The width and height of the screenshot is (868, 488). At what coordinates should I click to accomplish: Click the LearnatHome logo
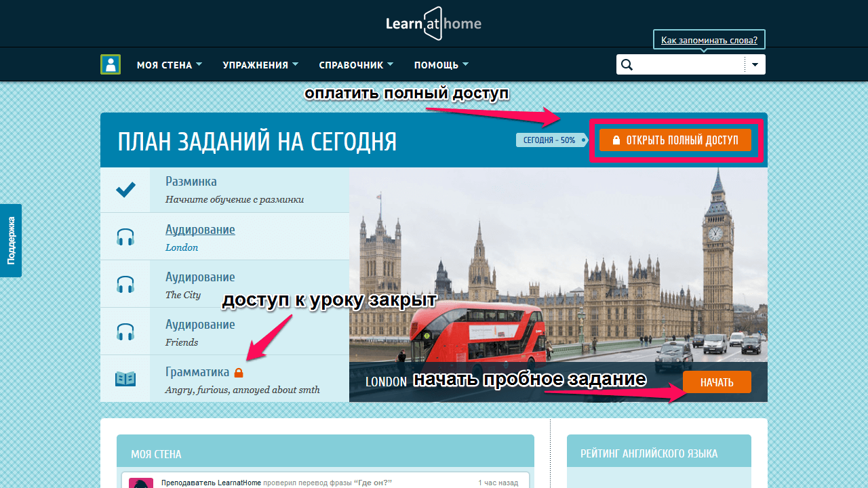433,24
